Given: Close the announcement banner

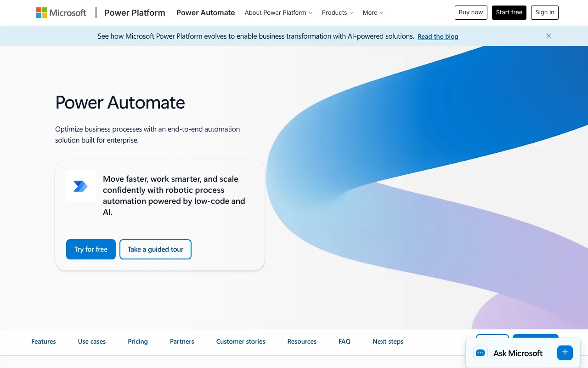Looking at the screenshot, I should tap(548, 36).
